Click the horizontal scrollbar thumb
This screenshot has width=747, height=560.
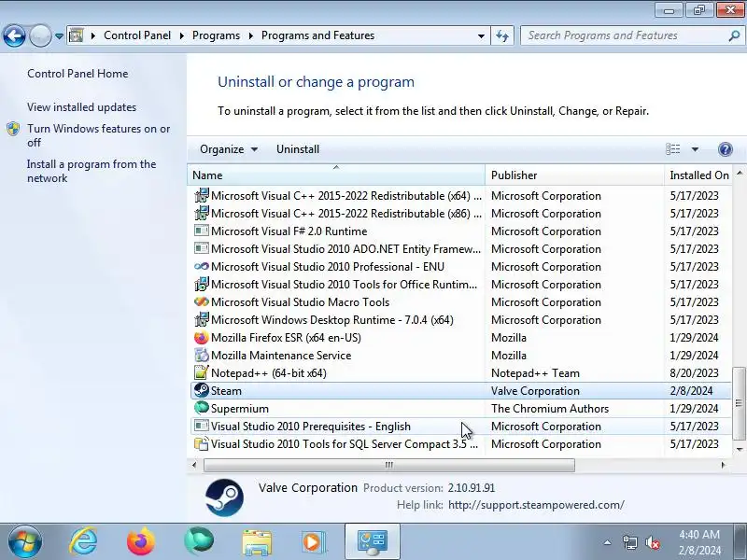tap(389, 465)
